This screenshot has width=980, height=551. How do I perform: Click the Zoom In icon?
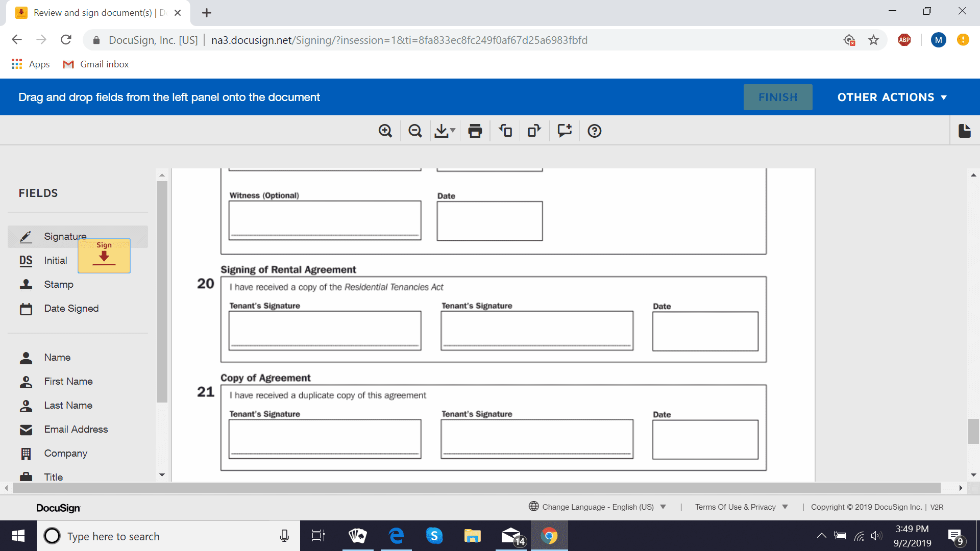[386, 131]
